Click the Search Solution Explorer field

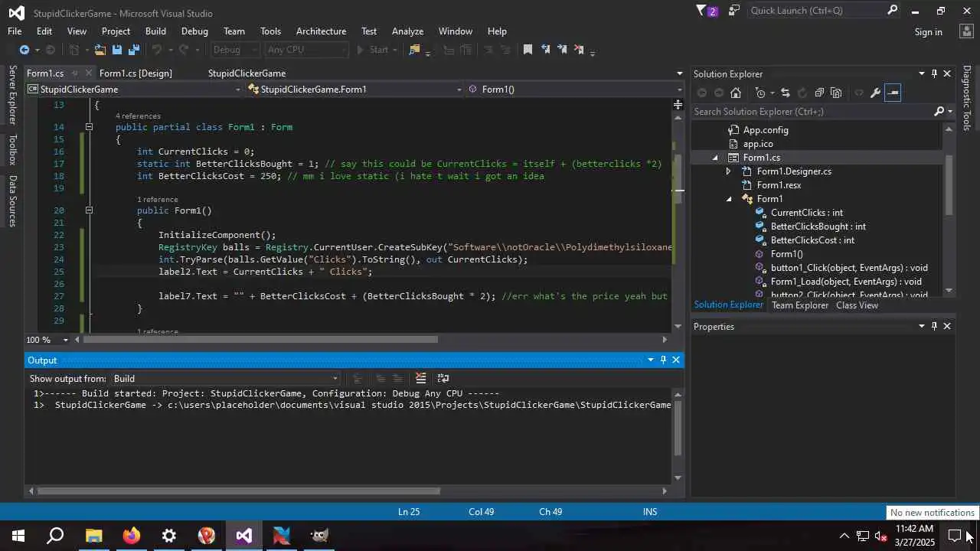point(812,112)
